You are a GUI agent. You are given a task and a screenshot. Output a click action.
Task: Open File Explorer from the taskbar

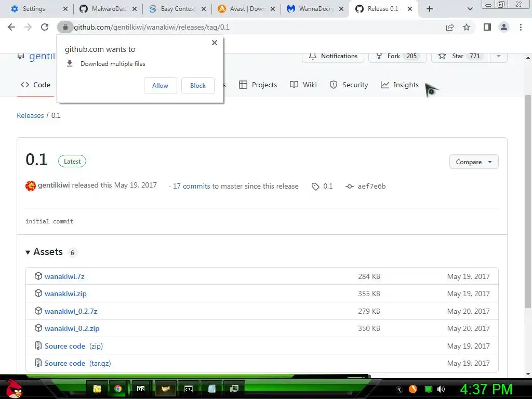(x=97, y=389)
